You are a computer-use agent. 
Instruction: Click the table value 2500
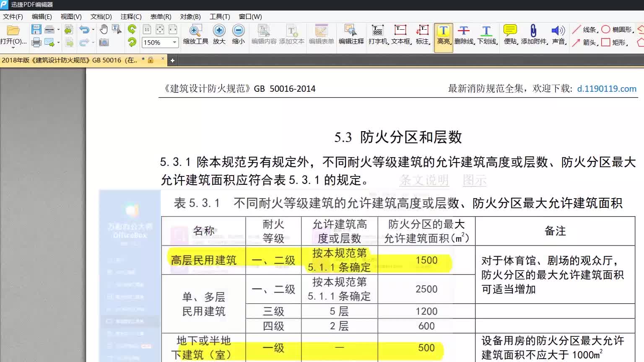pyautogui.click(x=426, y=289)
